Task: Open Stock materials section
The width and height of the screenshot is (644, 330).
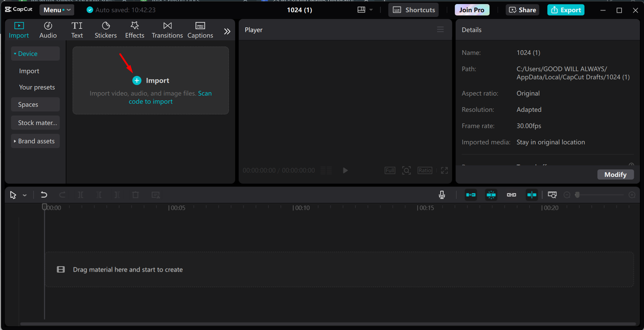Action: (35, 123)
